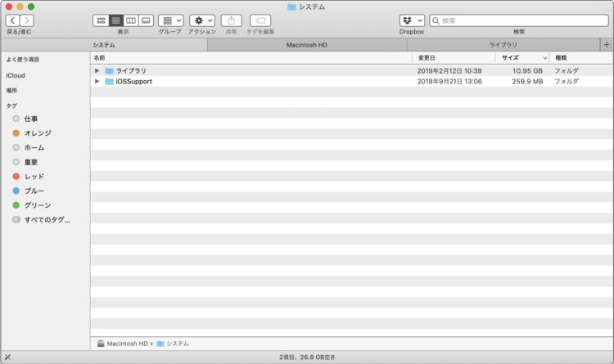Click the edit tags icon
614x364 pixels.
pyautogui.click(x=260, y=20)
